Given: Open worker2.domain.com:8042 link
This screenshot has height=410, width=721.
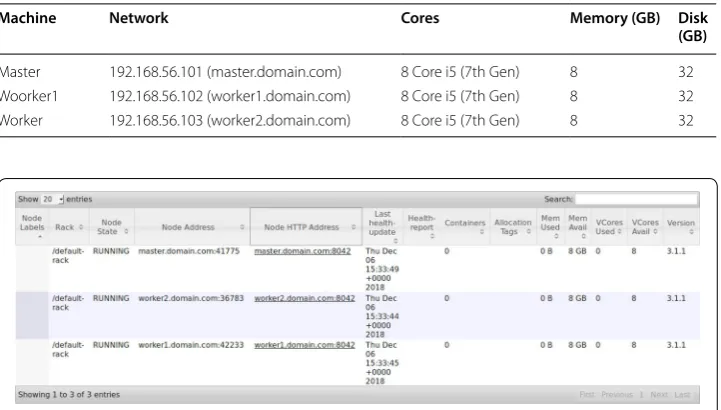Looking at the screenshot, I should [x=304, y=298].
